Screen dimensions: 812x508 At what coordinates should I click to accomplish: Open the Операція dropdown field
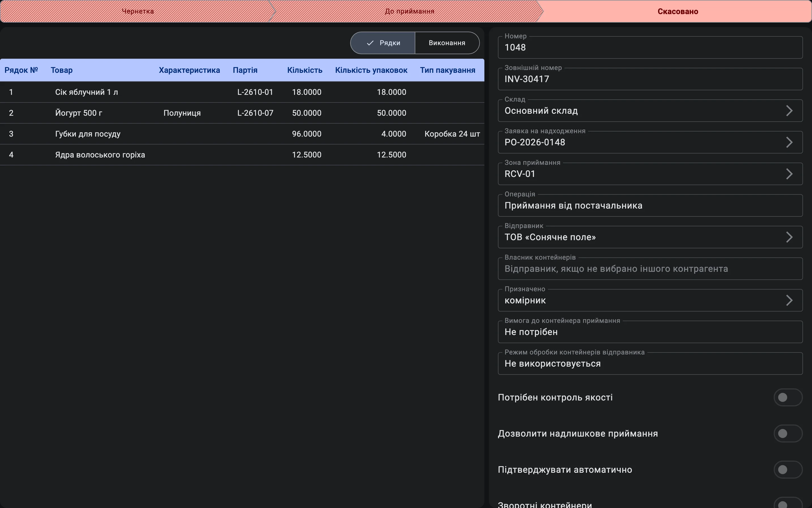(x=650, y=205)
